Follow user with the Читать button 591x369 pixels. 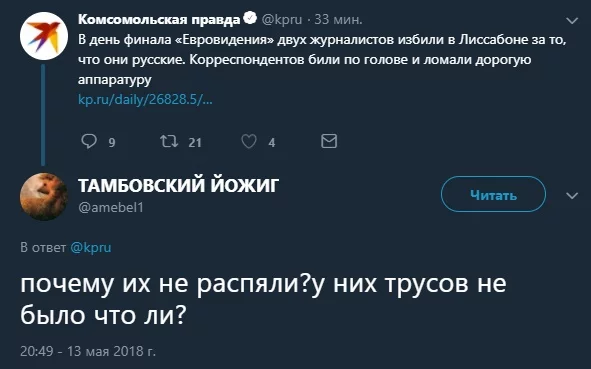click(x=493, y=194)
